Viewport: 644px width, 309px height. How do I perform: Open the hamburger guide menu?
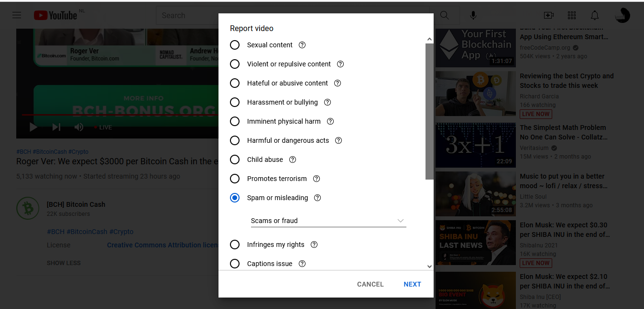[x=17, y=15]
